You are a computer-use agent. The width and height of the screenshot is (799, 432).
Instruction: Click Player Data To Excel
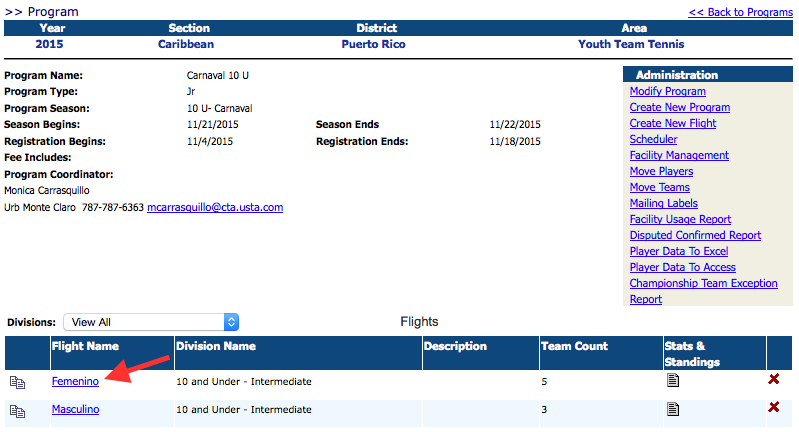tap(679, 251)
